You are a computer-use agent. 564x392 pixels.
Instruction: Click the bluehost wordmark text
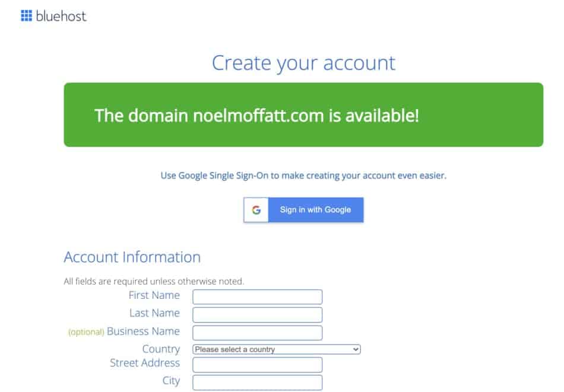coord(61,16)
